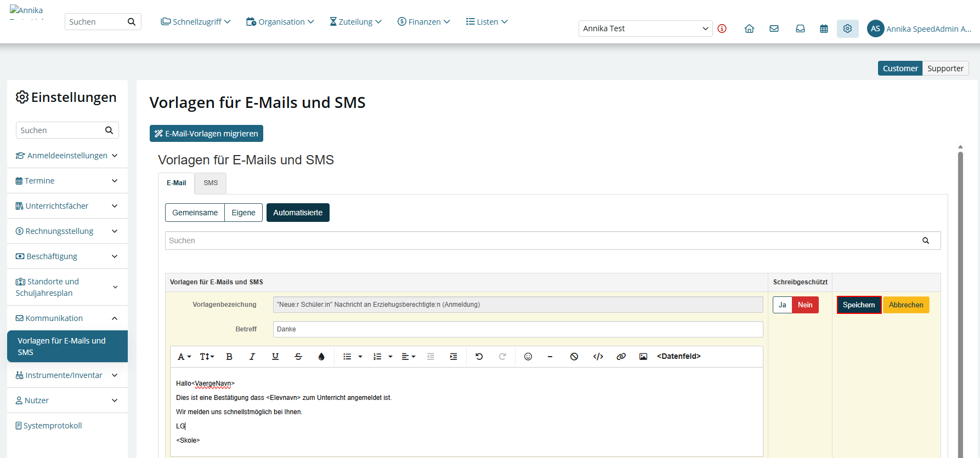The width and height of the screenshot is (980, 458).
Task: Set Schreibgeschützt to Nein
Action: (805, 305)
